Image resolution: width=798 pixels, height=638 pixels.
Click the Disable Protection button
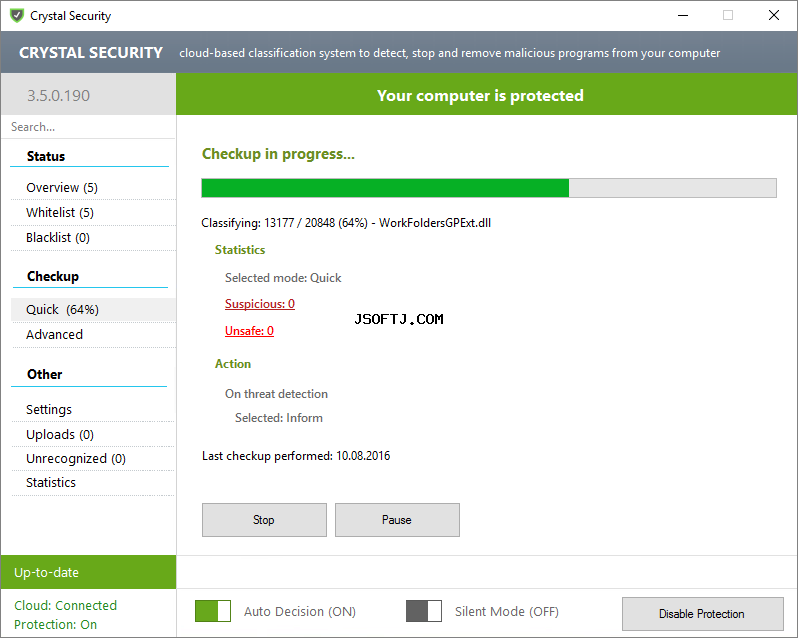[702, 614]
